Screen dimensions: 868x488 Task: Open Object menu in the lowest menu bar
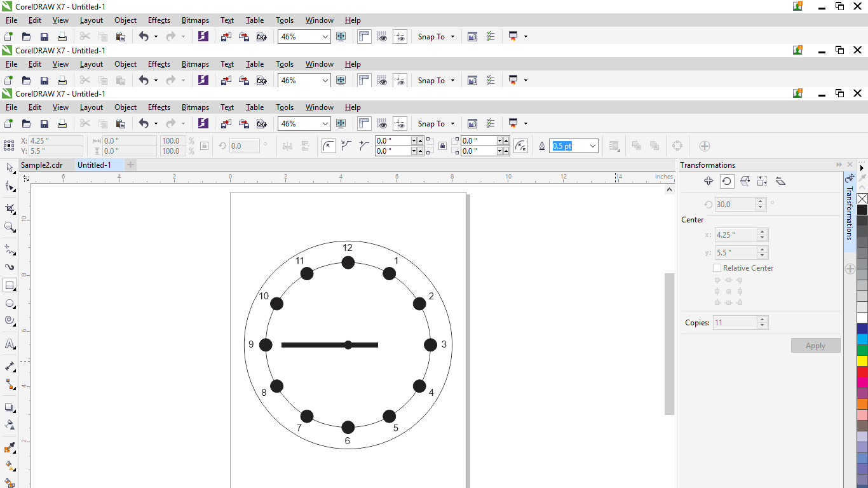coord(125,107)
